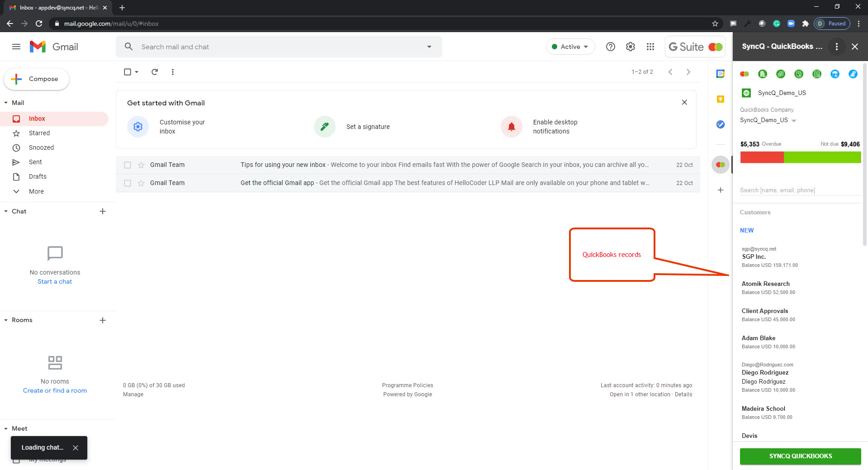
Task: Open the NEW customer link
Action: point(747,230)
